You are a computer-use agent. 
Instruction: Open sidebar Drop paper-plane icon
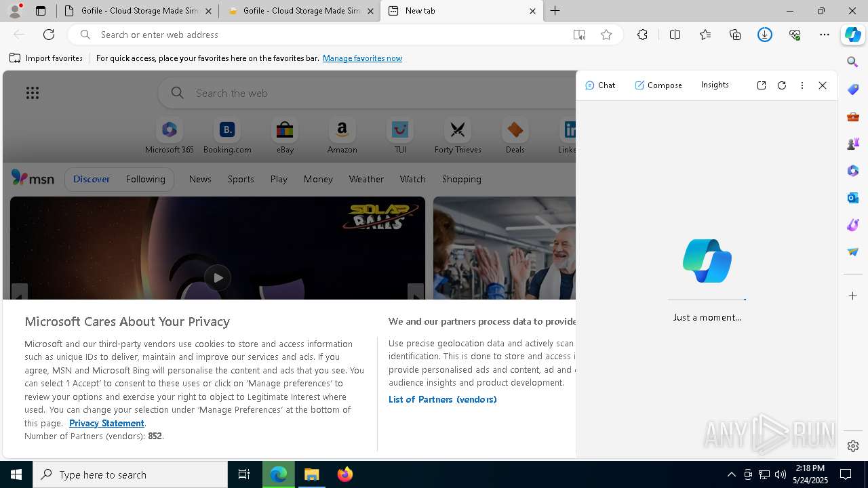[853, 252]
